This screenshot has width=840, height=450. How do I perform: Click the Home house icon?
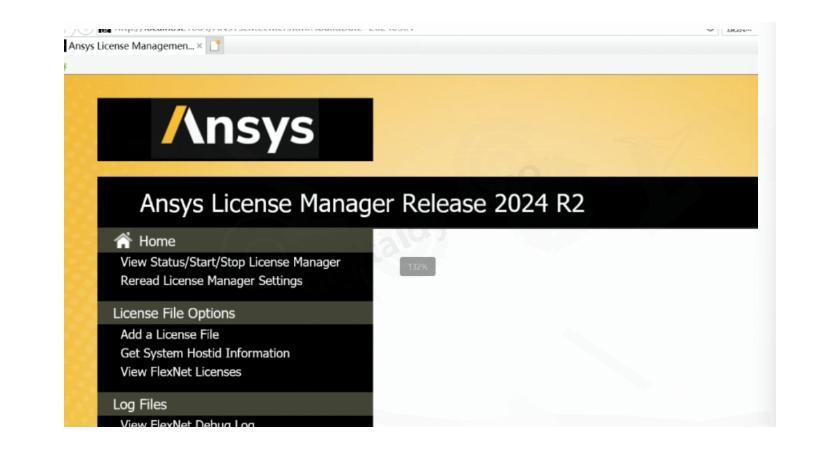(123, 241)
